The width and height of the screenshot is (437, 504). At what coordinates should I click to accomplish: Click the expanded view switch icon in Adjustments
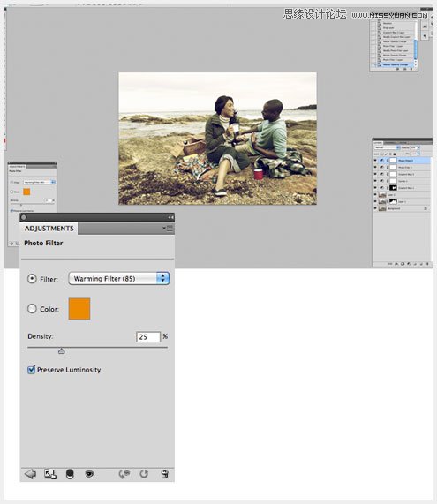coord(50,474)
